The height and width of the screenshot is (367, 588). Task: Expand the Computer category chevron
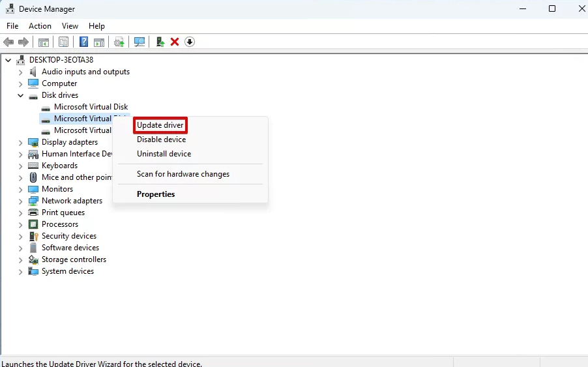(x=21, y=83)
